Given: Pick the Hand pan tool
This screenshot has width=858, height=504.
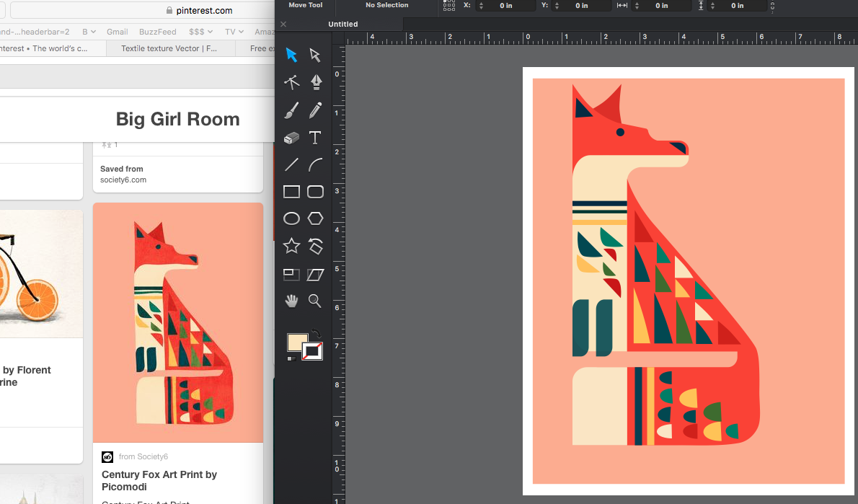Looking at the screenshot, I should pos(291,301).
